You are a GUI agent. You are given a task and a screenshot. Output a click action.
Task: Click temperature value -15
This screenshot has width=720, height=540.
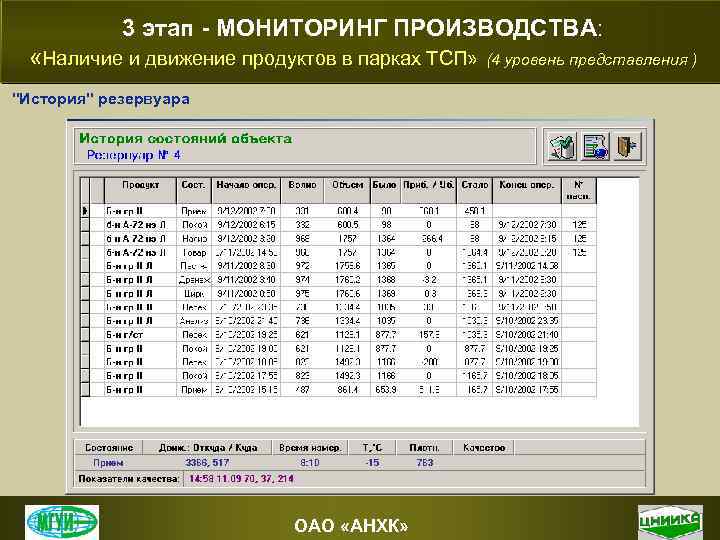pyautogui.click(x=372, y=463)
